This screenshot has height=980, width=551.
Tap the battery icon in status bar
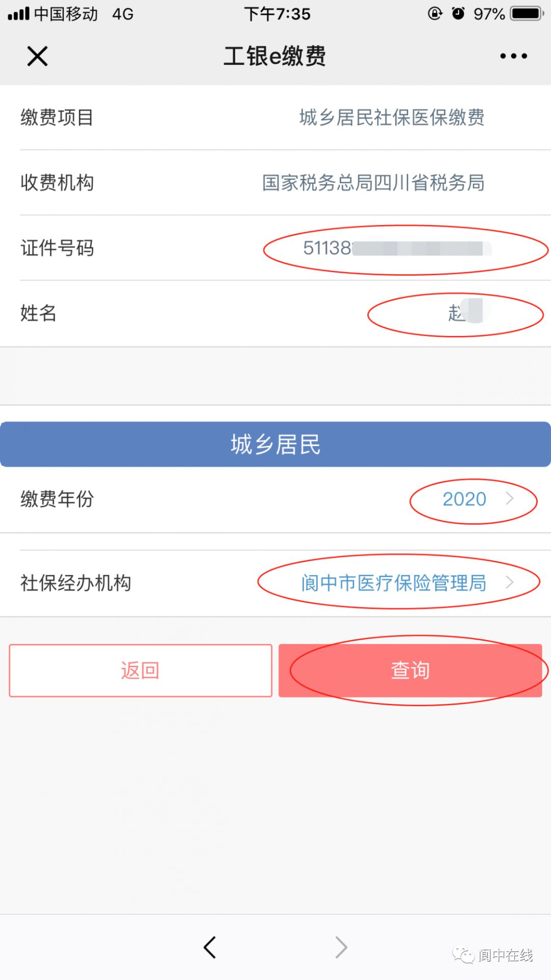point(528,14)
